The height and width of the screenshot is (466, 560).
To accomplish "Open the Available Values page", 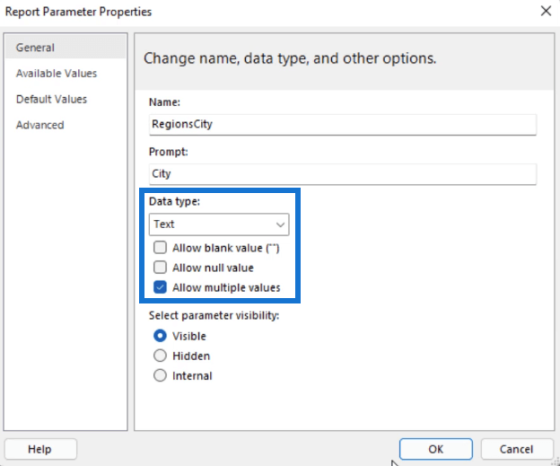I will coord(56,73).
